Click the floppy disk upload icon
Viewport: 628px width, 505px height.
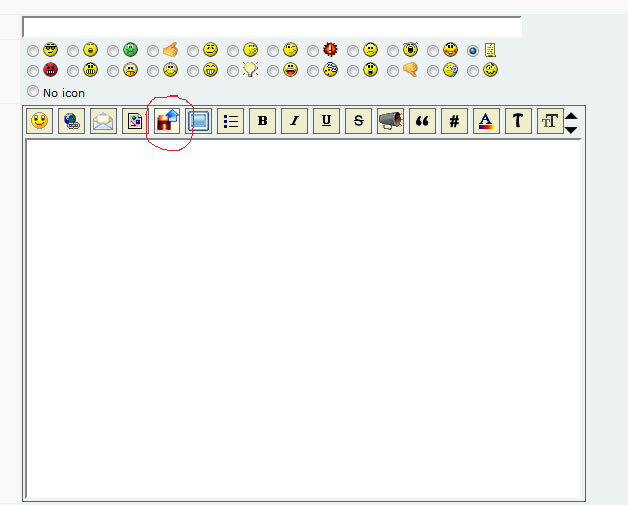[167, 121]
